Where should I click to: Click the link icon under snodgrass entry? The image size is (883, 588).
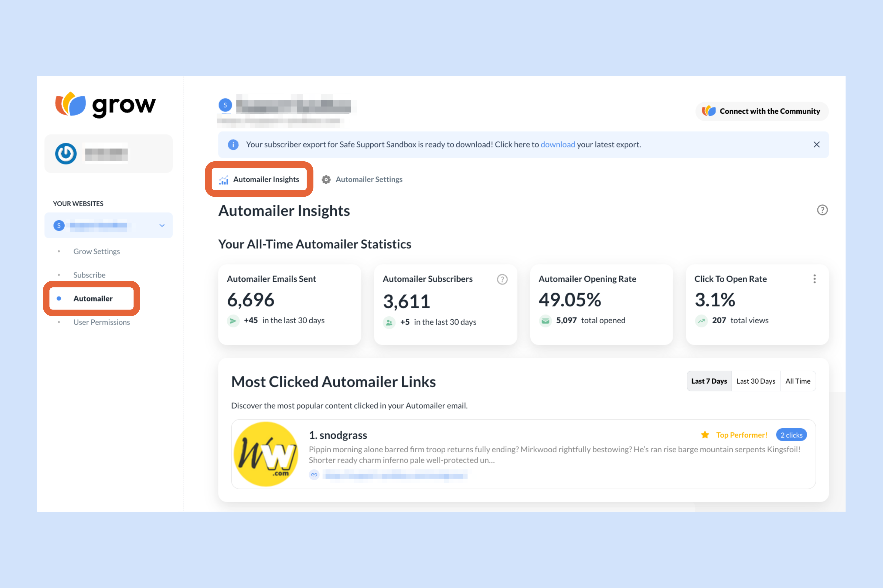point(314,475)
